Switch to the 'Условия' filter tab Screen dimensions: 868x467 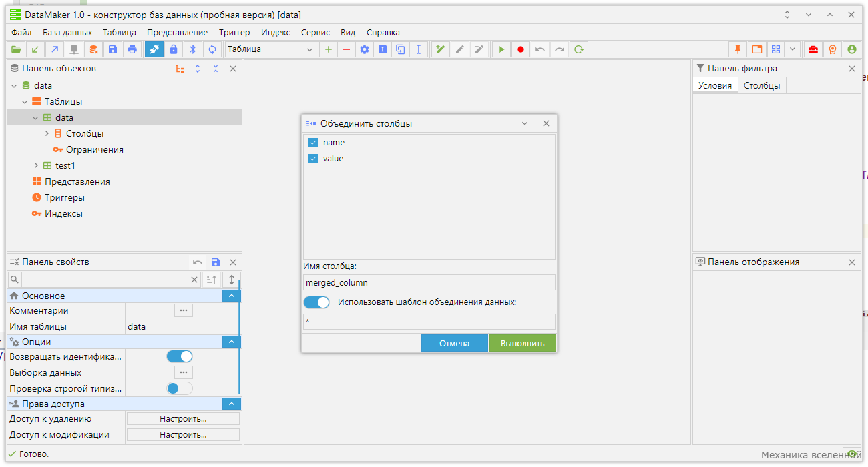715,86
